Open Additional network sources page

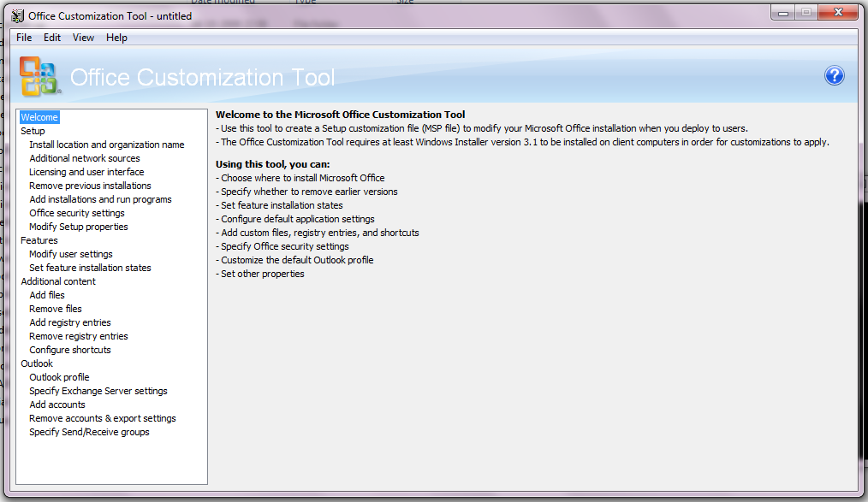(x=85, y=158)
